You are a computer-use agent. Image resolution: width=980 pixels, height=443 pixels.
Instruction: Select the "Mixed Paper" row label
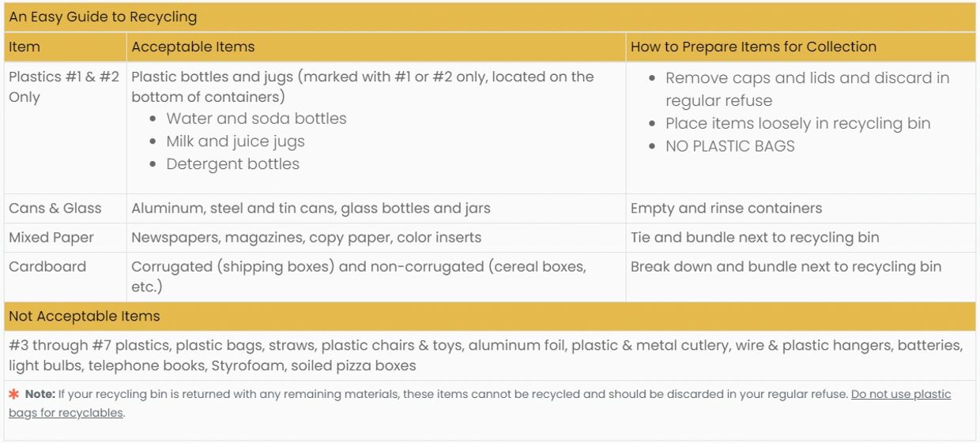pyautogui.click(x=51, y=238)
